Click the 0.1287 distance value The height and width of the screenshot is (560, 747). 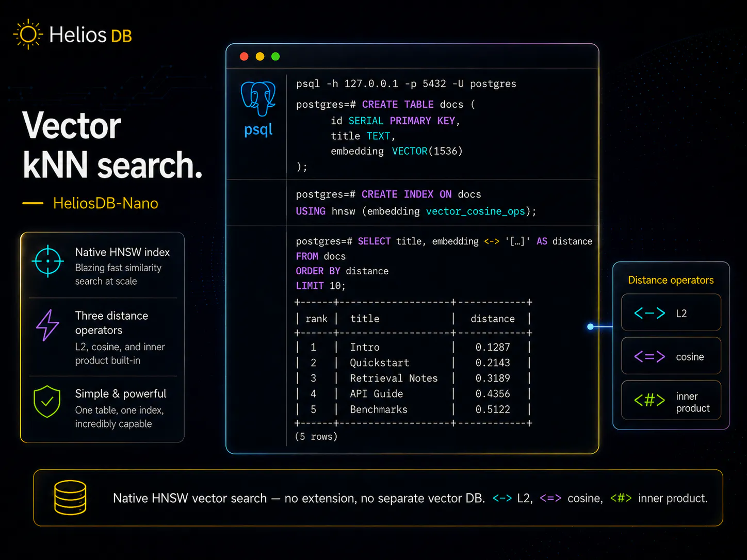[493, 348]
